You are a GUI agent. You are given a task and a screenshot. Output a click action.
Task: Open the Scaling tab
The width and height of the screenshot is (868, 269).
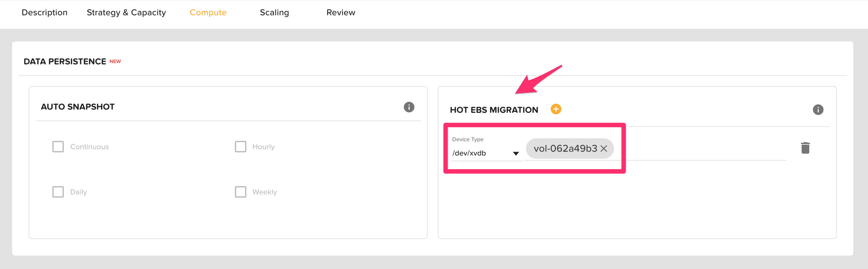coord(274,12)
